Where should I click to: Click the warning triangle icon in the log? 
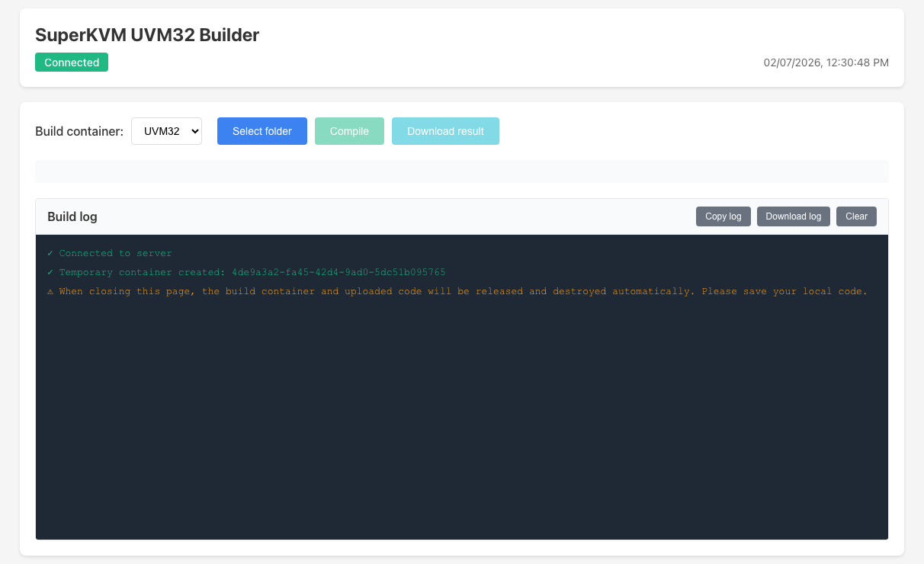click(50, 291)
